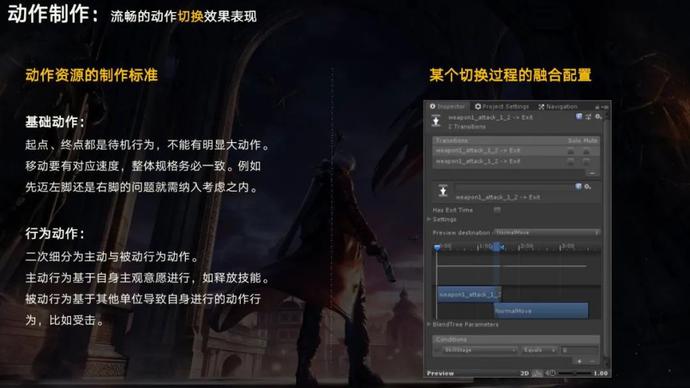
Task: Click the Inspector vertical scrollbar
Action: 607,238
